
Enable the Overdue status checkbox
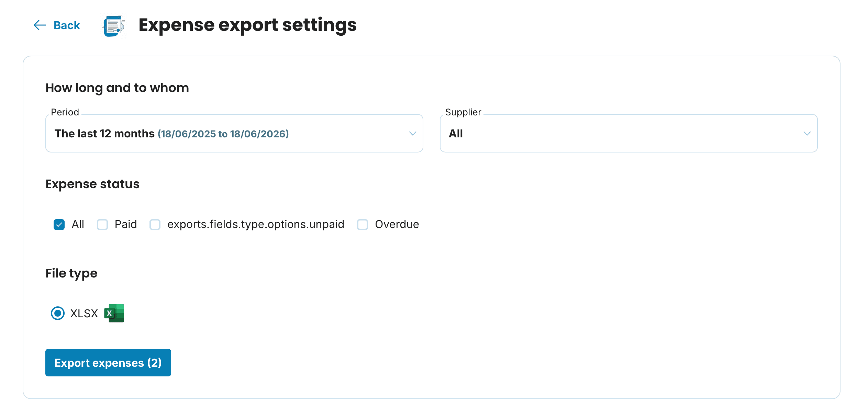click(363, 225)
